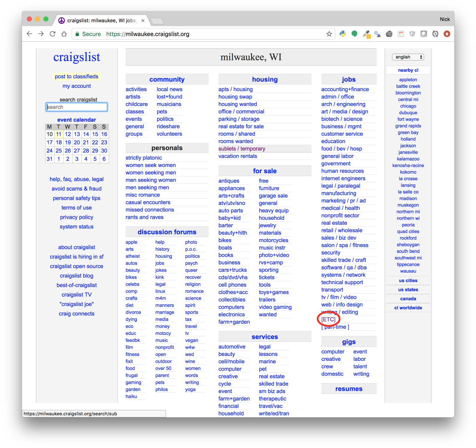Open the grayed-out Angular extension icon
476x448 pixels.
(412, 34)
